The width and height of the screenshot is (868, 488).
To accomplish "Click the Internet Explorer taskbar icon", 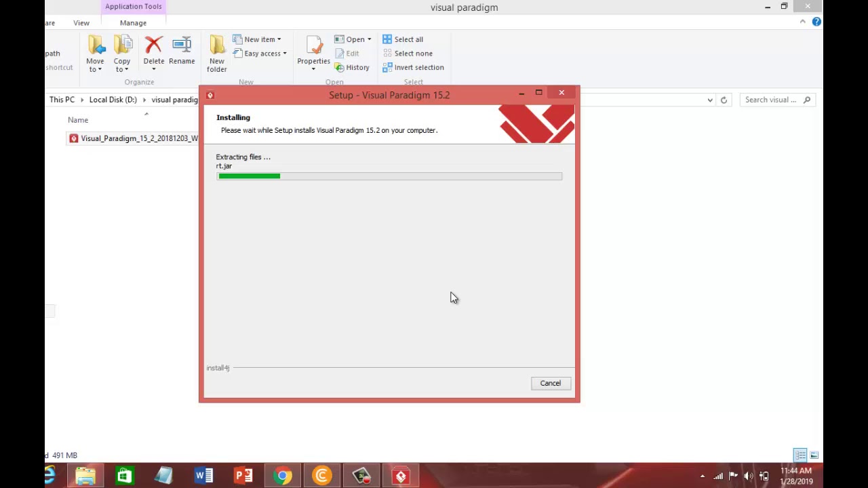I will pyautogui.click(x=50, y=476).
